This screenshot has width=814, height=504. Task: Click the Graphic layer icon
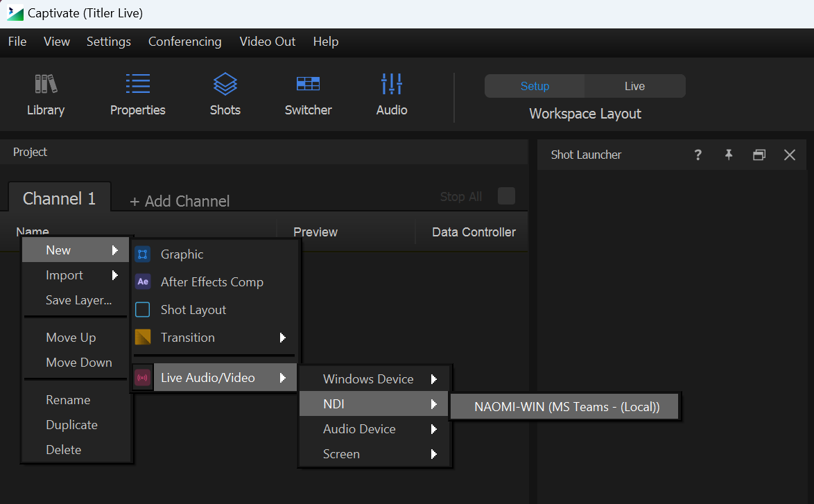(x=142, y=254)
